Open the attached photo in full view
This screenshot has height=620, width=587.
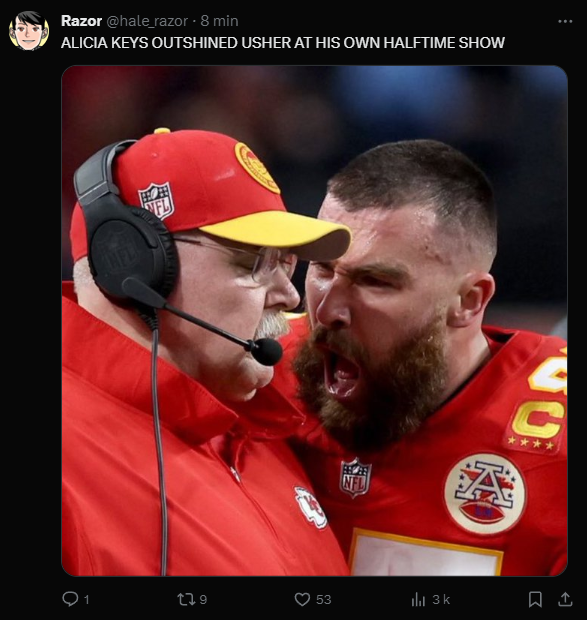coord(315,320)
